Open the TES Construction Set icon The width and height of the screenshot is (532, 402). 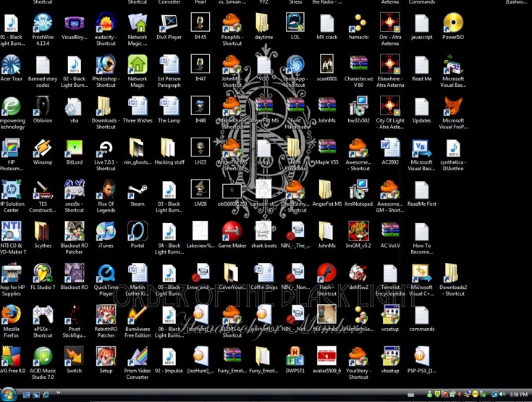(43, 190)
